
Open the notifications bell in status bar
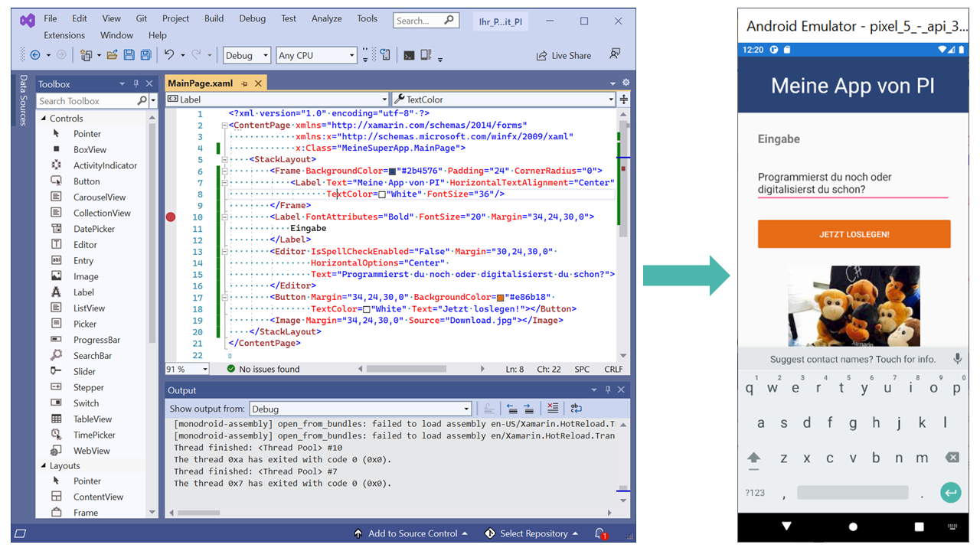click(601, 533)
